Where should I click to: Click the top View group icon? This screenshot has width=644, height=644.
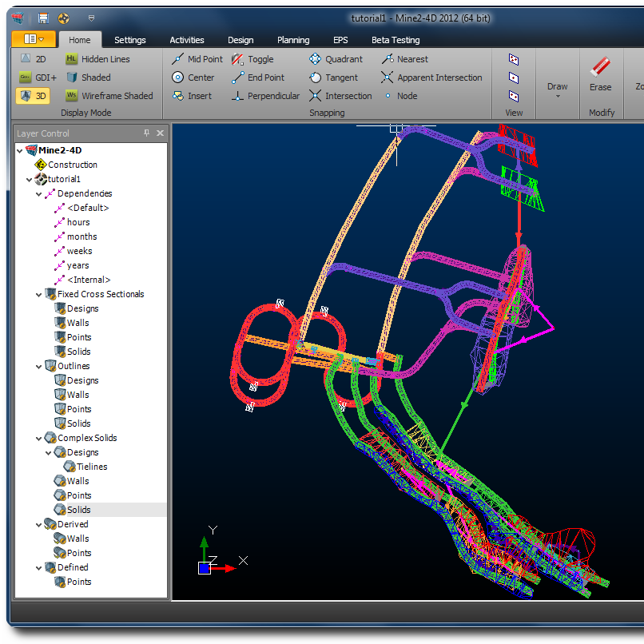pos(514,59)
